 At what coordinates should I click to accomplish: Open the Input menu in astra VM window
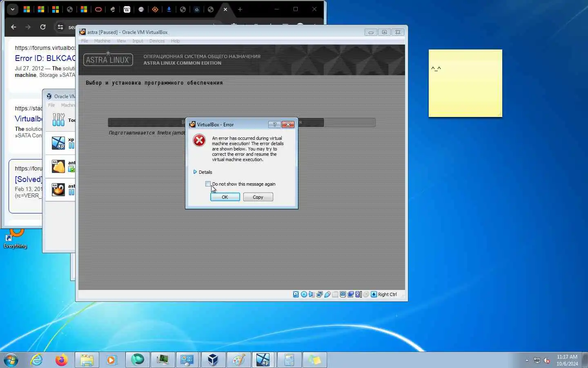138,41
